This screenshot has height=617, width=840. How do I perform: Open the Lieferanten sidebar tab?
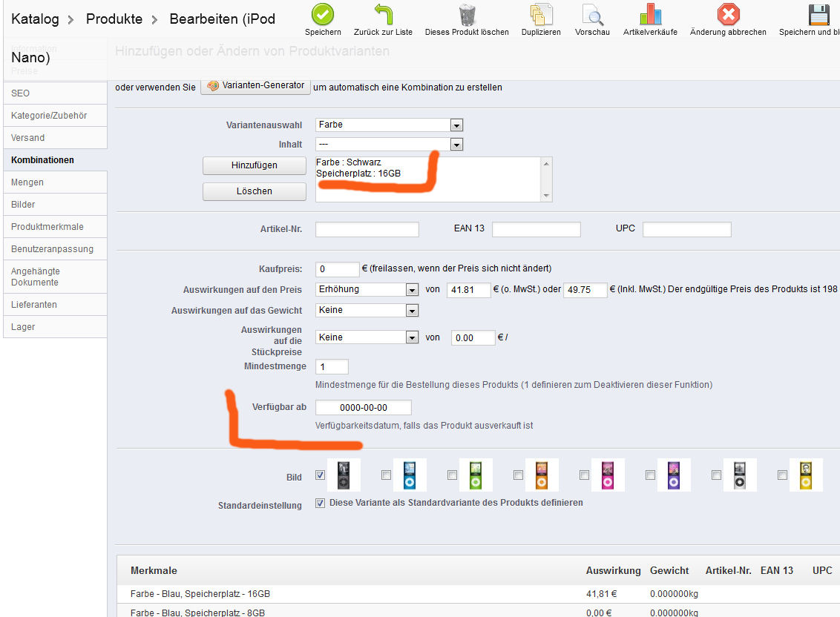tap(55, 305)
